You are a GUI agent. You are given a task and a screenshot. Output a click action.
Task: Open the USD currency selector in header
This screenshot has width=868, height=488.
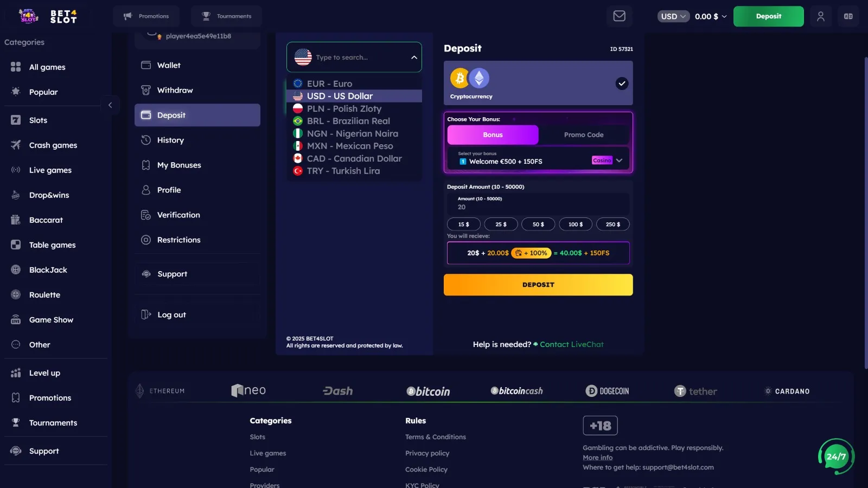point(673,16)
